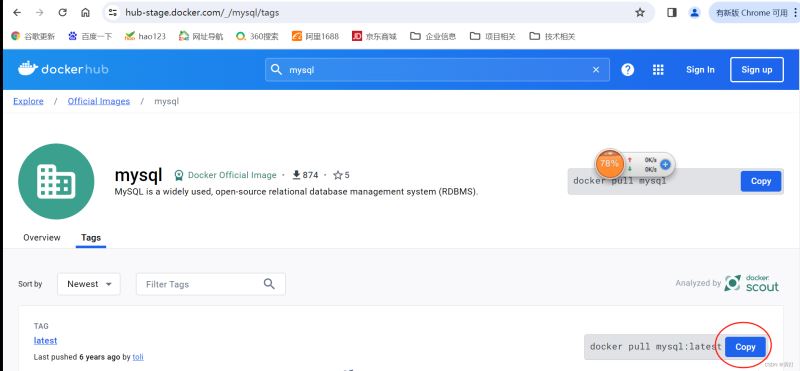Viewport: 800px width, 371px height.
Task: Copy the docker pull mysql command
Action: click(x=761, y=181)
